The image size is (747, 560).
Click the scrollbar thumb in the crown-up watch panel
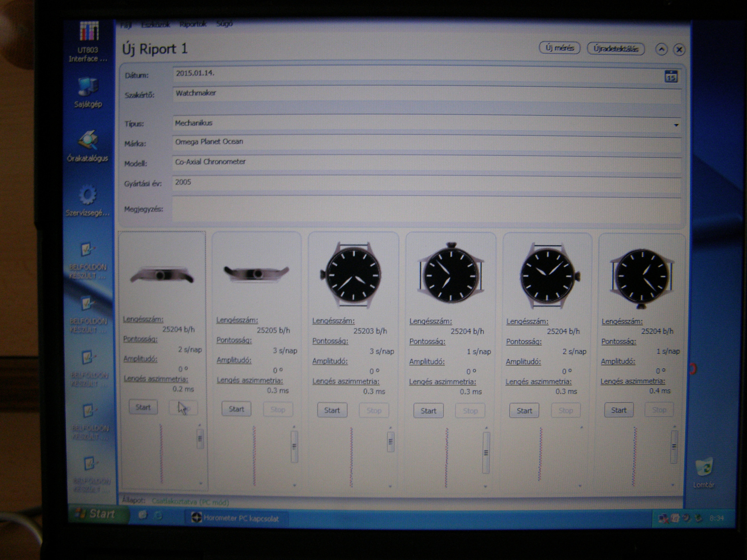[x=486, y=452]
